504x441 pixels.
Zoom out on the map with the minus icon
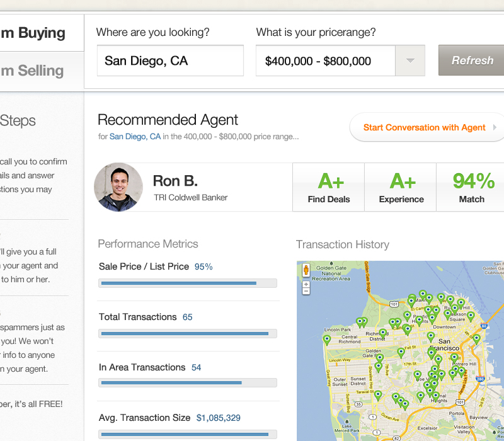click(306, 292)
